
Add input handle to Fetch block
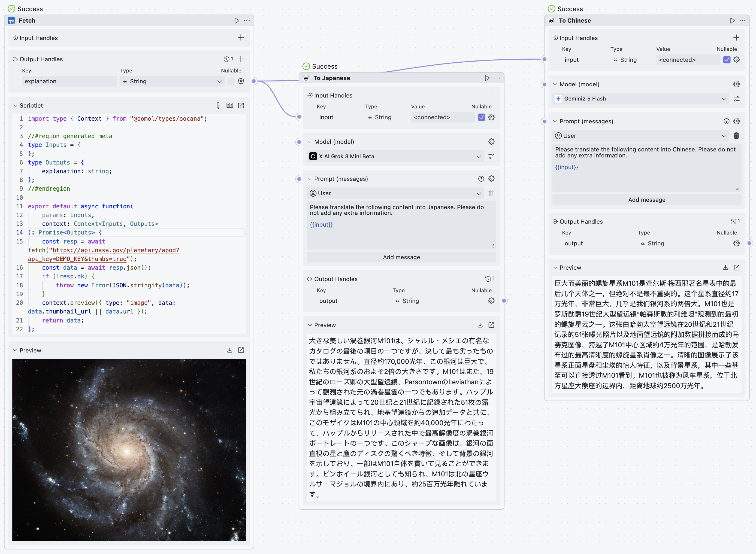(241, 38)
